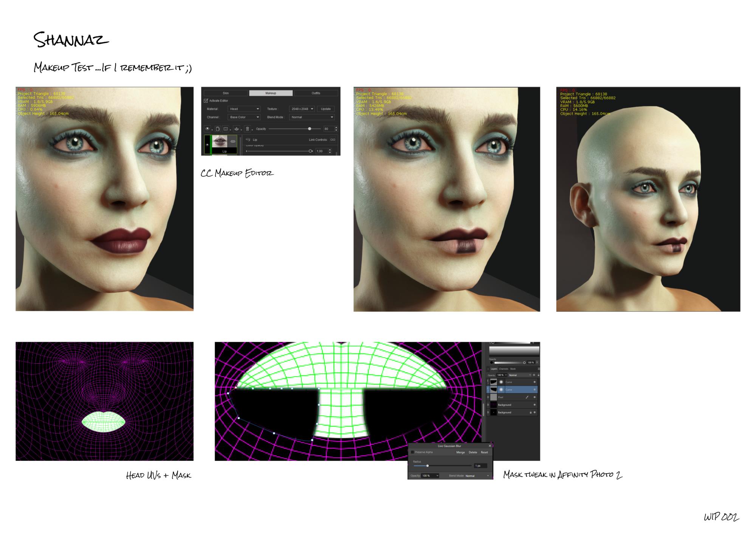This screenshot has width=756, height=534.
Task: Click the Update button
Action: click(326, 109)
